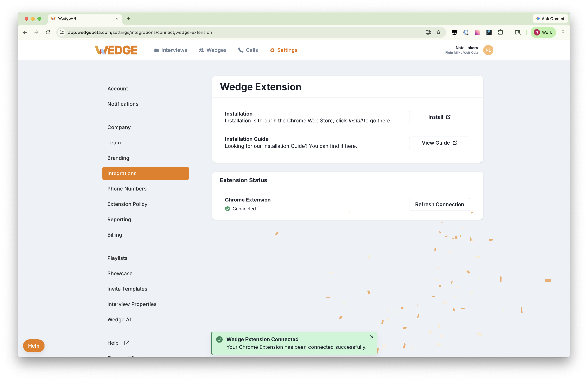Click the site information icon
Image resolution: width=588 pixels, height=381 pixels.
[62, 32]
